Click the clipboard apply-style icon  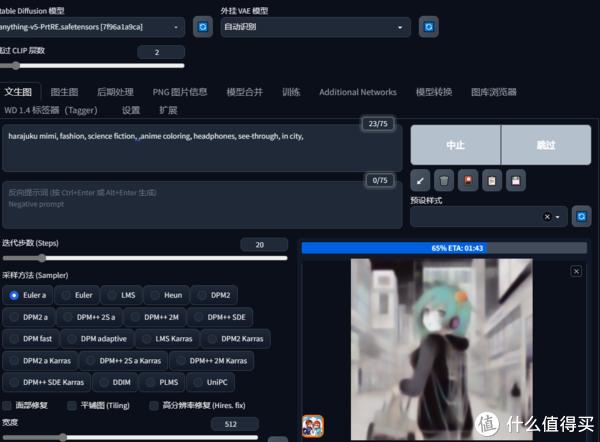pos(492,181)
